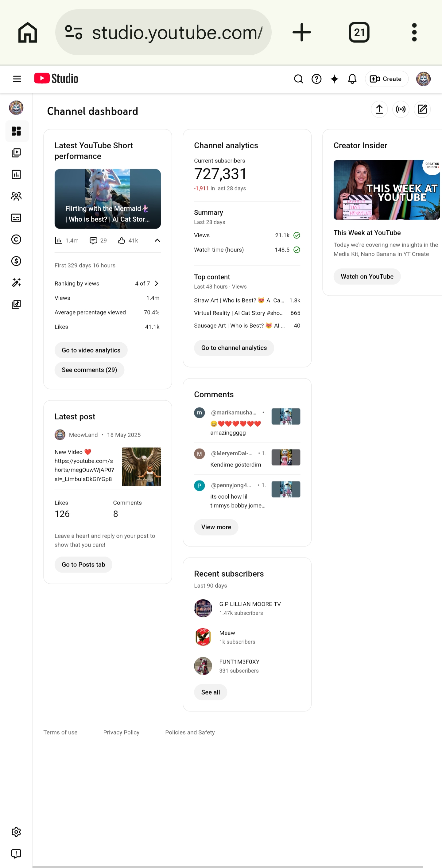
Task: Open the Privacy Policy link
Action: coord(121,732)
